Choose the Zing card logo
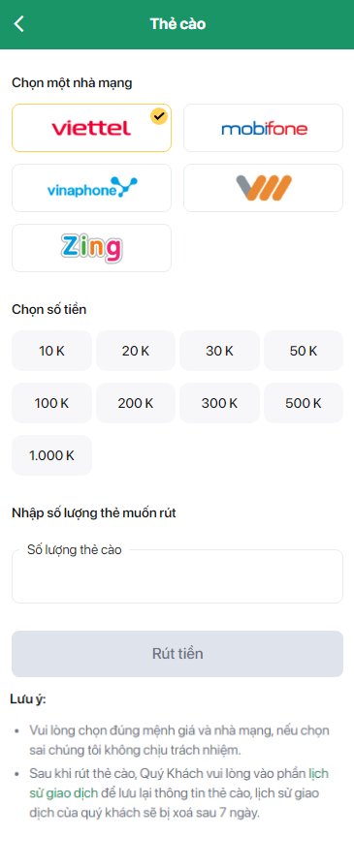 [x=91, y=248]
